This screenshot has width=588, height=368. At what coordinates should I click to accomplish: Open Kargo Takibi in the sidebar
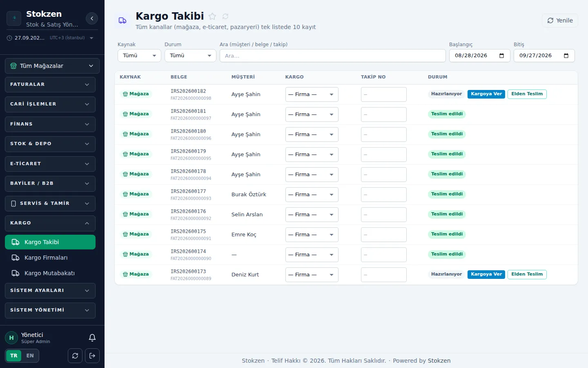tap(50, 242)
